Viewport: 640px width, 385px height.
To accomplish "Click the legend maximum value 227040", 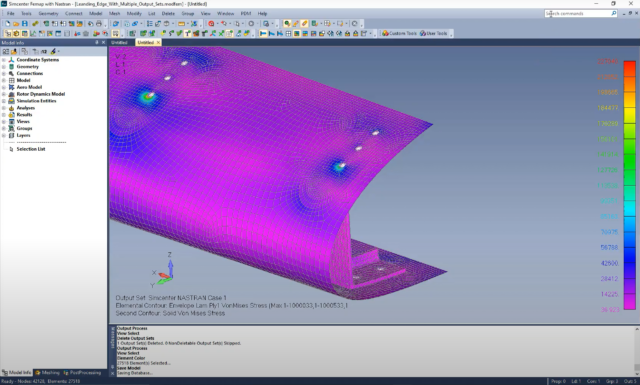I will [608, 61].
